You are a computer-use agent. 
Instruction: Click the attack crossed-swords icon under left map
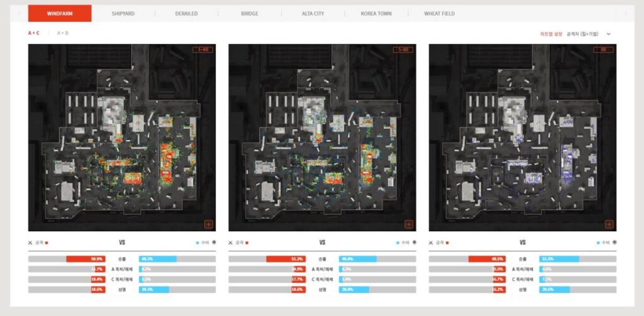(x=30, y=242)
